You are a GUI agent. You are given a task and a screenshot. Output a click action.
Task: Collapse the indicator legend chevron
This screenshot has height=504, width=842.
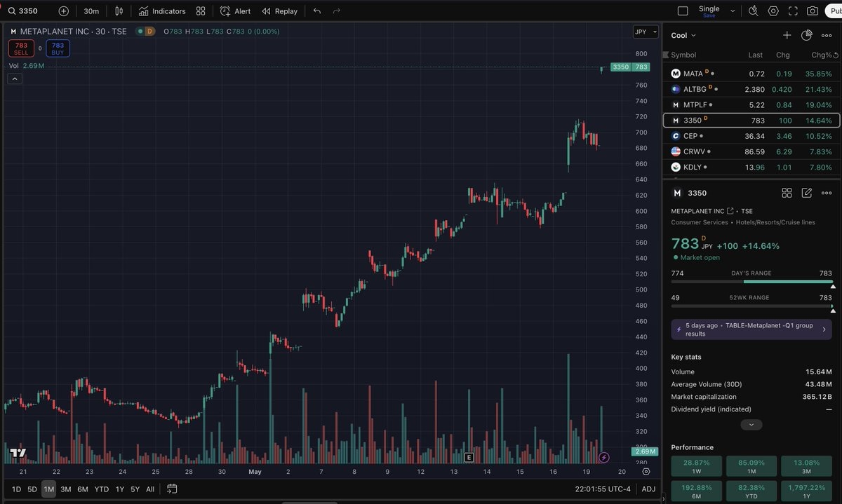point(15,79)
